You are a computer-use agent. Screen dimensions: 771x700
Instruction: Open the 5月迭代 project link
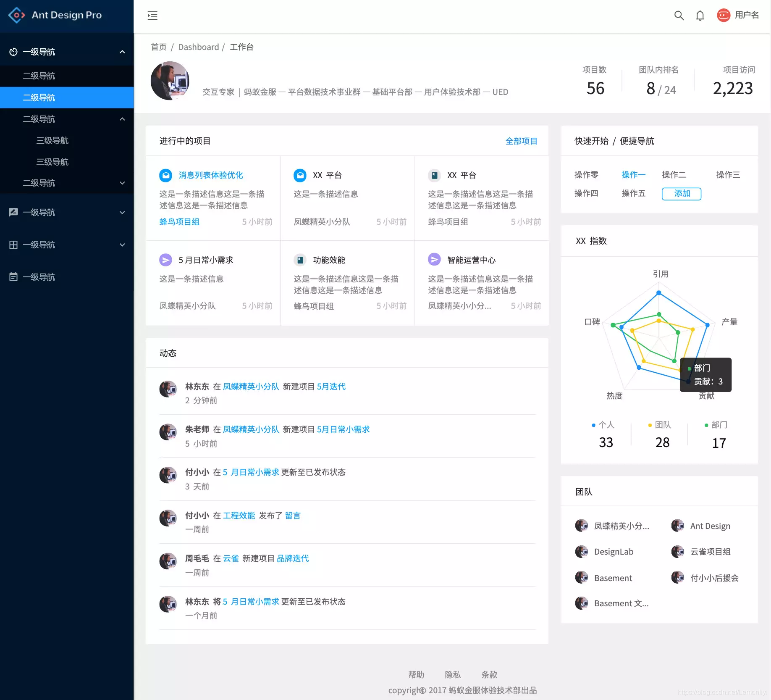coord(331,387)
